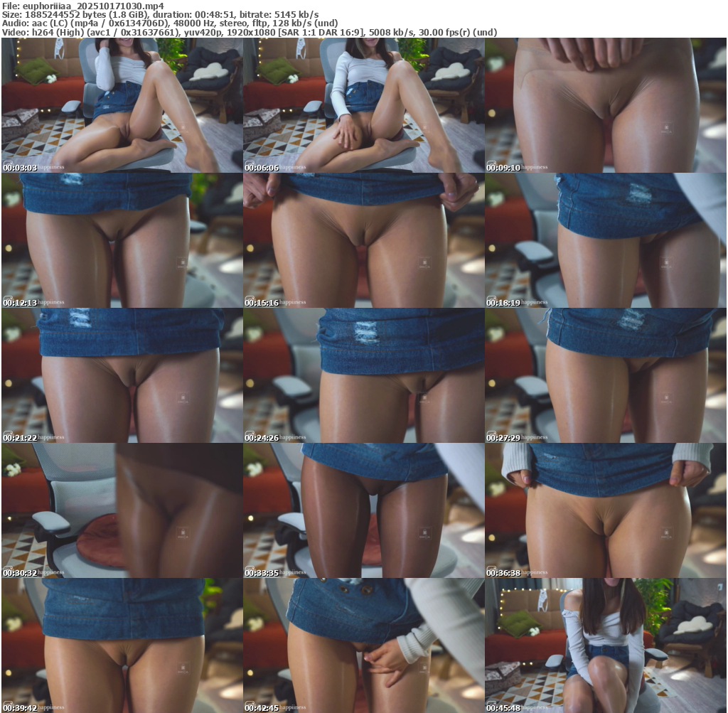Open the frame stamped 00:21:22
Viewport: 728px width, 713px height.
[x=122, y=375]
